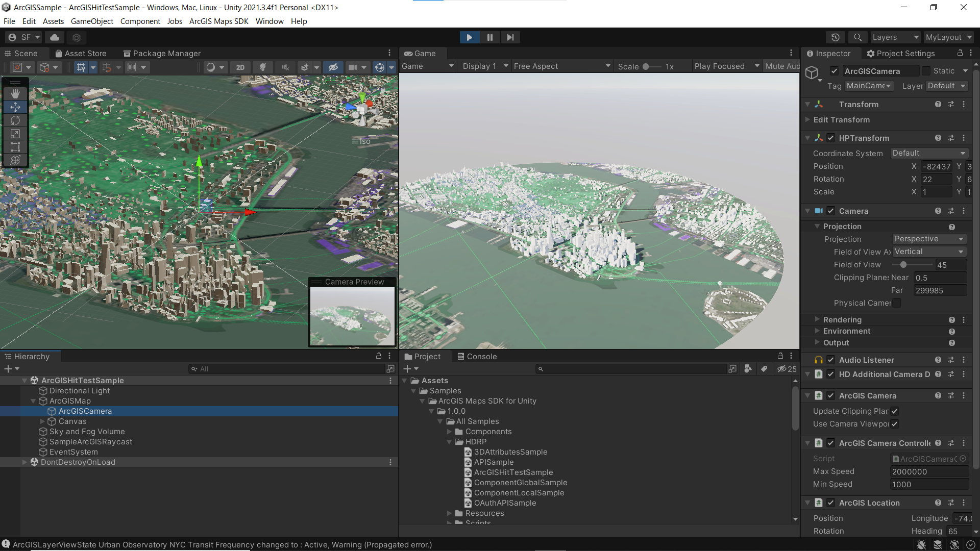Switch to the Console tab

(481, 356)
